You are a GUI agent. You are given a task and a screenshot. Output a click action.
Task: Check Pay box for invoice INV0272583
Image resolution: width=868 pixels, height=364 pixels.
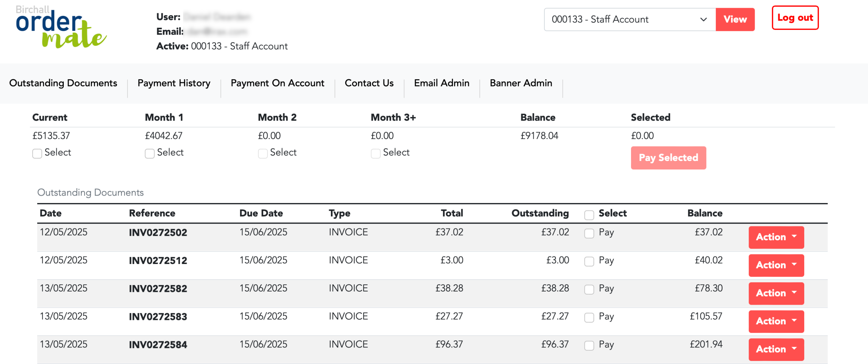coord(589,318)
